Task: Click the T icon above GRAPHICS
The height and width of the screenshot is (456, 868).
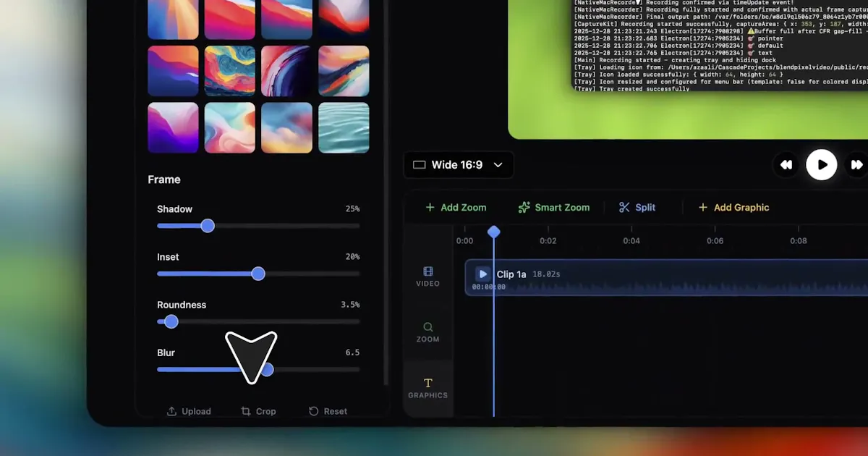Action: click(x=428, y=383)
